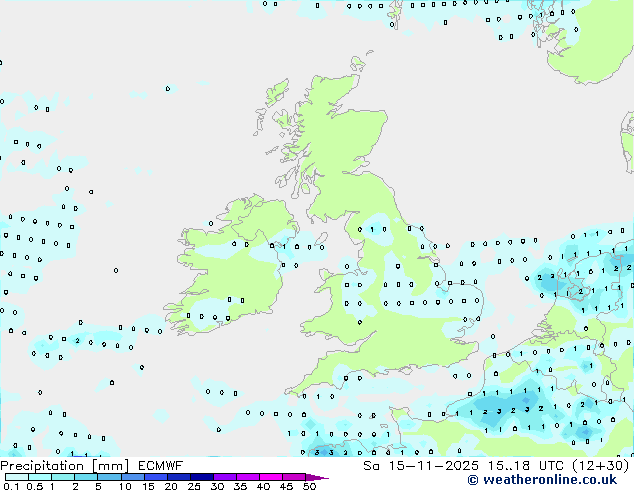Click the '(12+30)' forecast run label
634x490 pixels.
tap(601, 466)
